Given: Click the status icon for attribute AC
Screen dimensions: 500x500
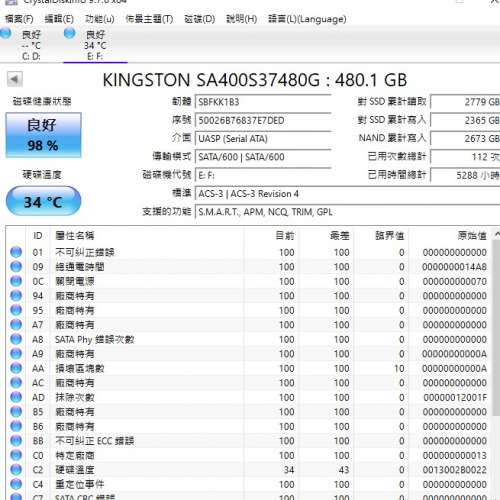Looking at the screenshot, I should (x=16, y=383).
